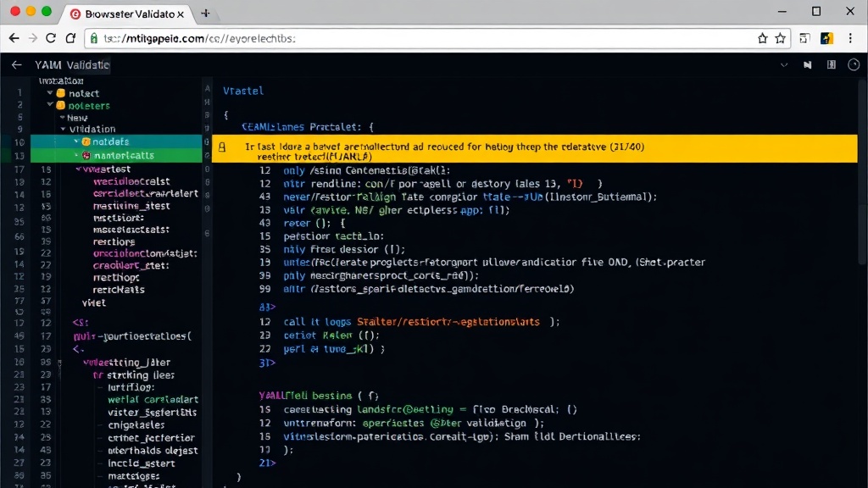This screenshot has height=488, width=868.
Task: Open the tab search icon beside the stars
Action: pyautogui.click(x=804, y=38)
